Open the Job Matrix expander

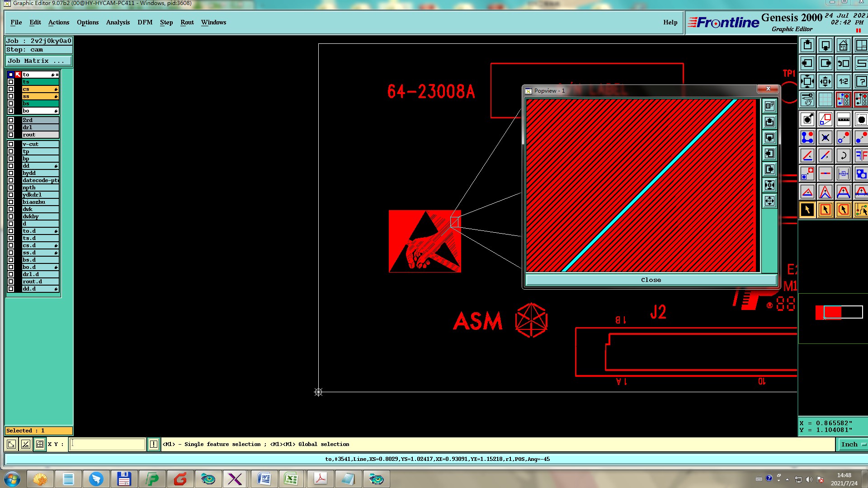click(38, 61)
